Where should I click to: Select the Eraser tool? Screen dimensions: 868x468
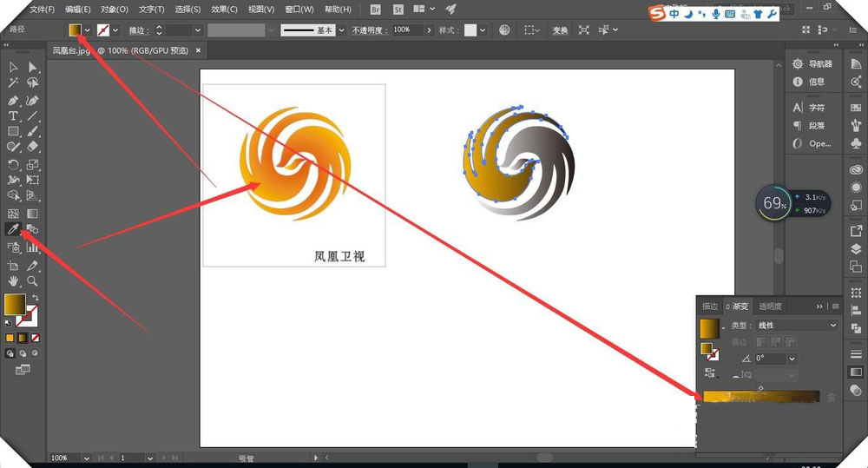tap(33, 147)
